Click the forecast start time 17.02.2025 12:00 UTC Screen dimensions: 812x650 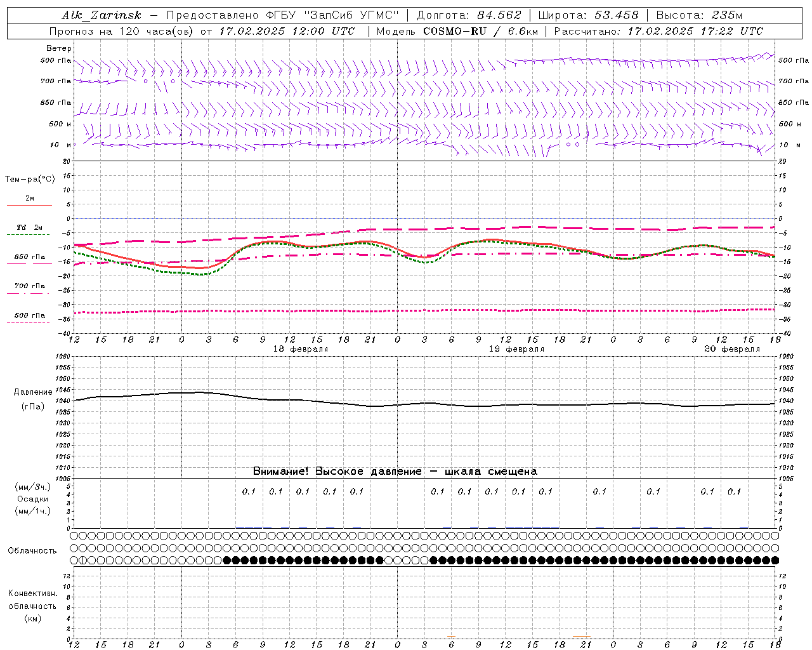point(287,31)
